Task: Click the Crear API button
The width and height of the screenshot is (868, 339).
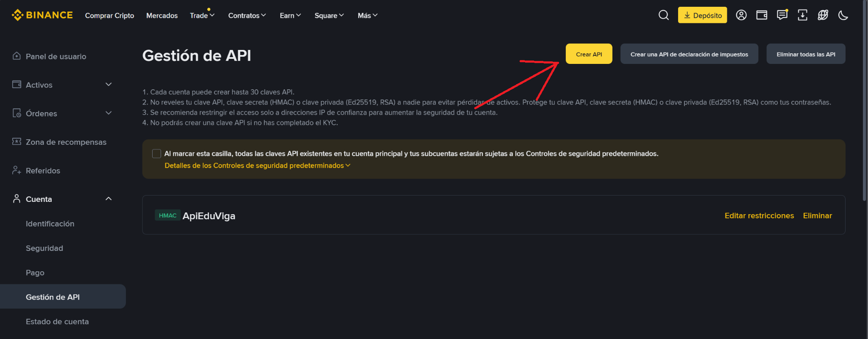Action: click(x=589, y=54)
